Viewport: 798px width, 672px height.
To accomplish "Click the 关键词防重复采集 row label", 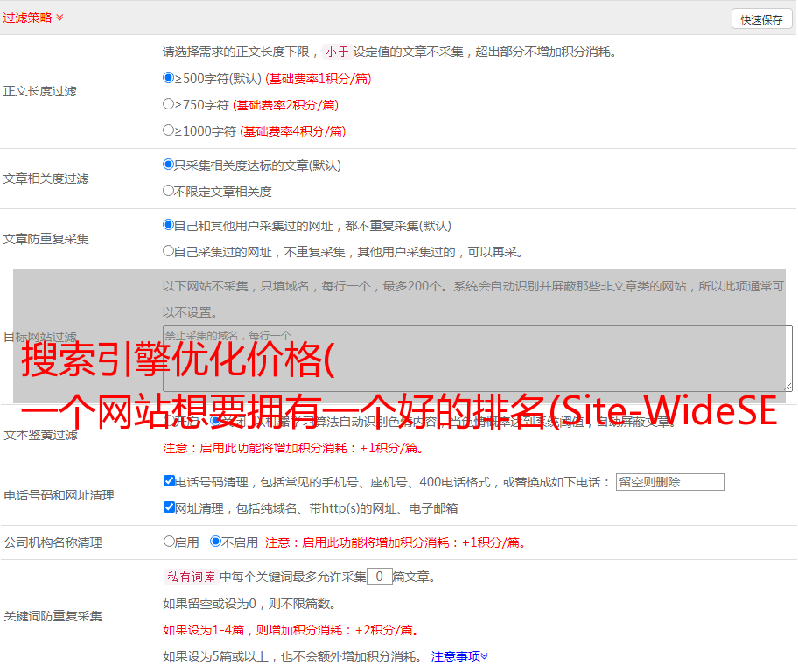I will [52, 616].
